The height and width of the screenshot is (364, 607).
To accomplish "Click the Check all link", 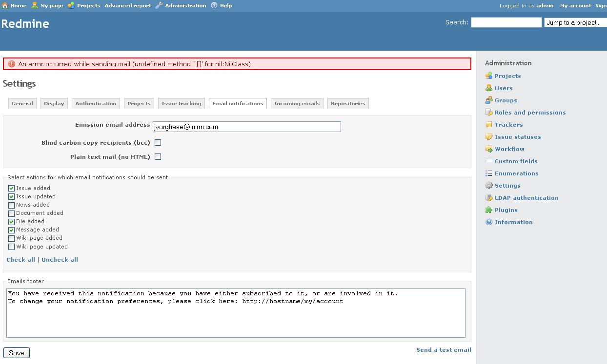I will 21,260.
